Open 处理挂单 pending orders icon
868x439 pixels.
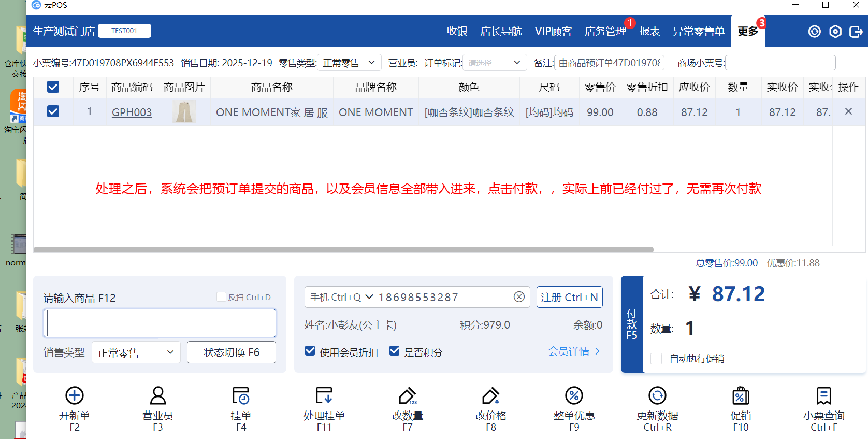click(324, 396)
